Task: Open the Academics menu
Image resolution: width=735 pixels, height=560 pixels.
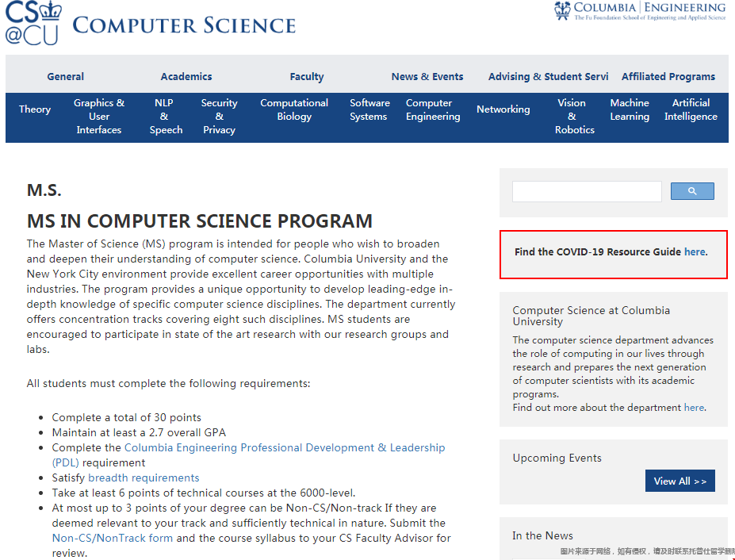Action: 186,77
